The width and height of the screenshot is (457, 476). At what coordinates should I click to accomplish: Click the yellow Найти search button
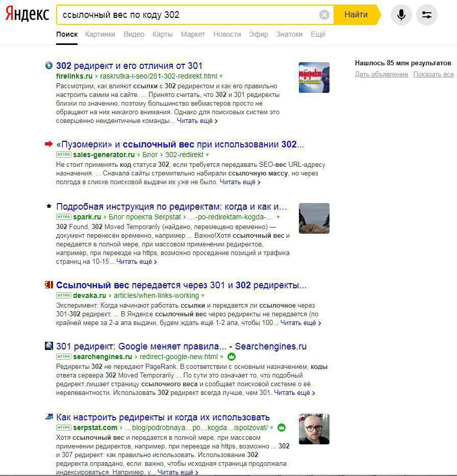356,14
